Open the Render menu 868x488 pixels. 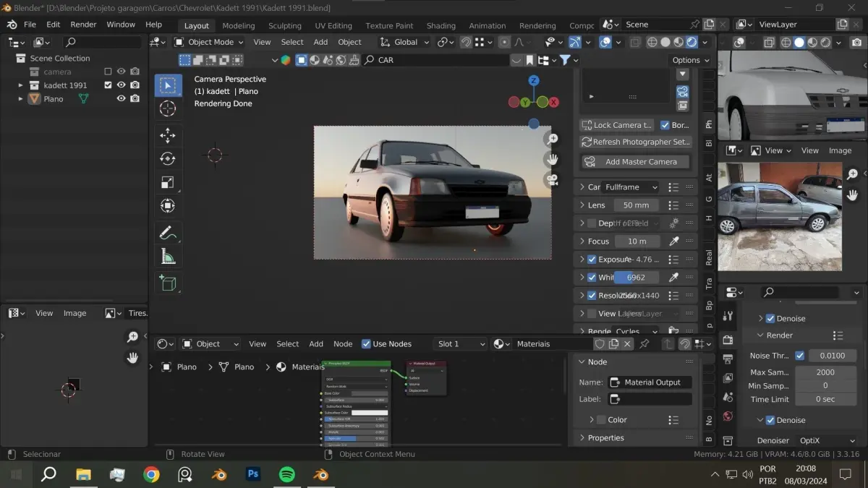pos(83,25)
